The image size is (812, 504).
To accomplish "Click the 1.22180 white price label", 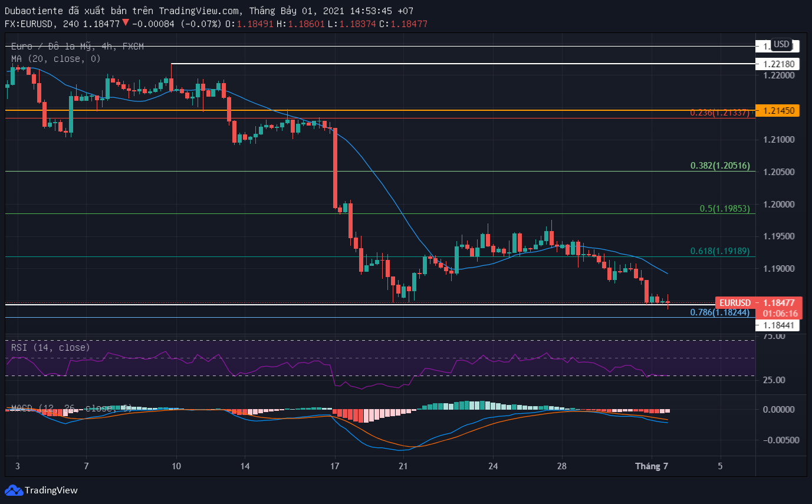I will (x=778, y=64).
